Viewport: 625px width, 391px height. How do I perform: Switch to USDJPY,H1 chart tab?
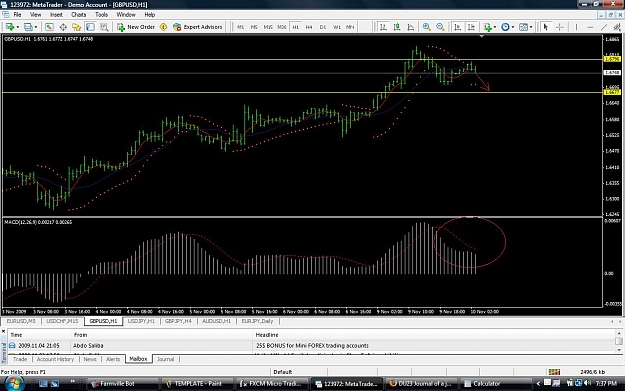[141, 321]
